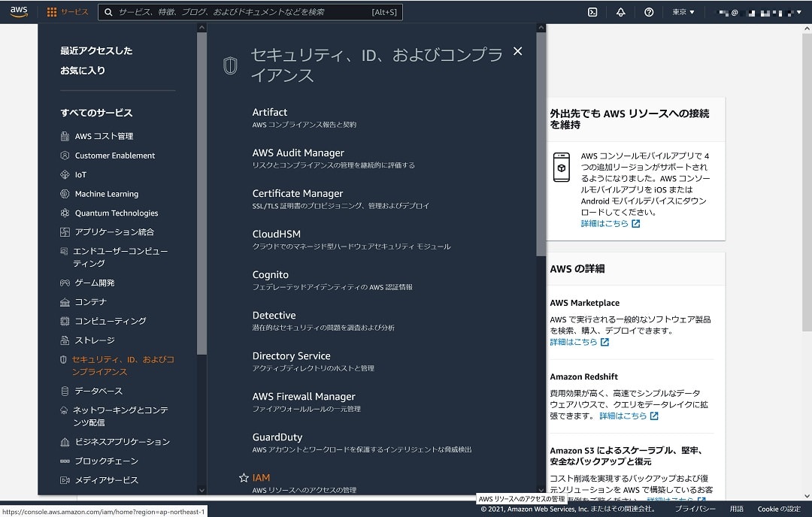The height and width of the screenshot is (517, 812).
Task: Click the ブロックチェーン category icon
Action: tap(65, 461)
